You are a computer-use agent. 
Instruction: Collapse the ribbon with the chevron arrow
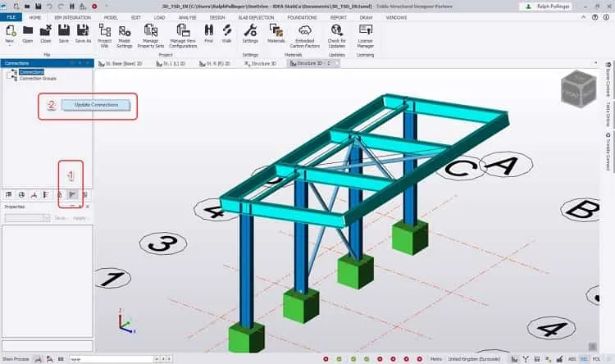pos(583,17)
